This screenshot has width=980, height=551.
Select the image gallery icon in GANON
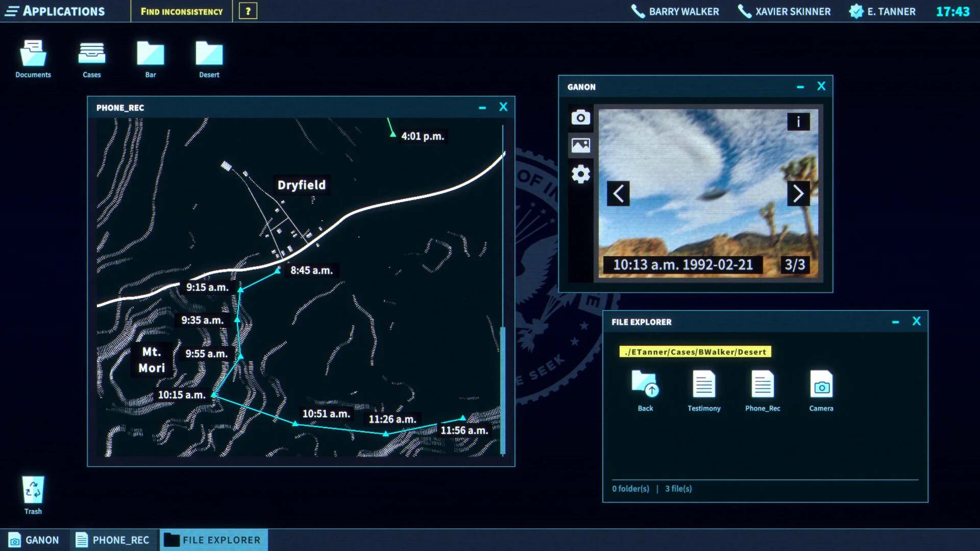click(580, 145)
